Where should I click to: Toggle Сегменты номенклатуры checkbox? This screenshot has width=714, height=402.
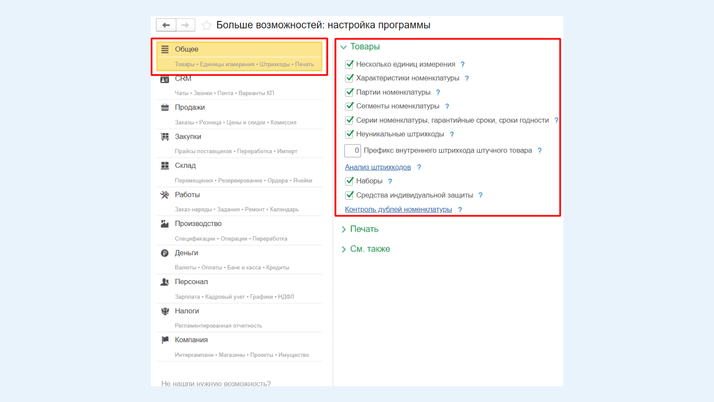[x=349, y=106]
